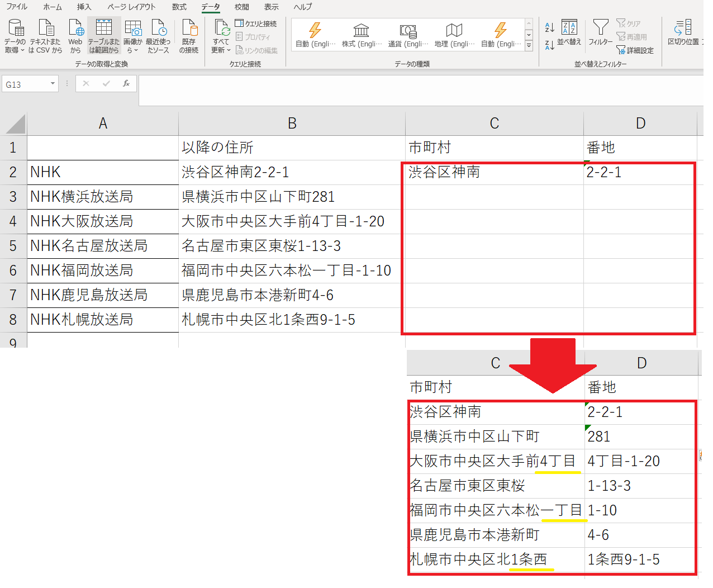Select the cell NHK札幌放送局
The height and width of the screenshot is (588, 713).
point(103,320)
